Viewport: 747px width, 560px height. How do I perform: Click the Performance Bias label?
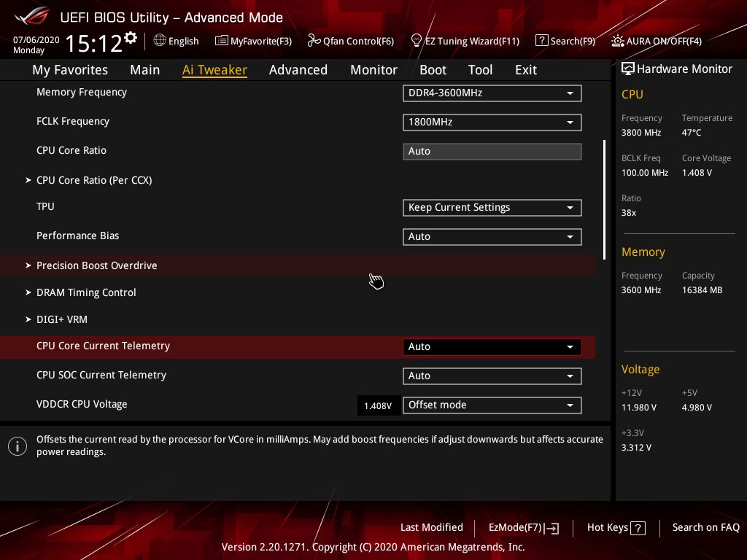[x=77, y=236]
